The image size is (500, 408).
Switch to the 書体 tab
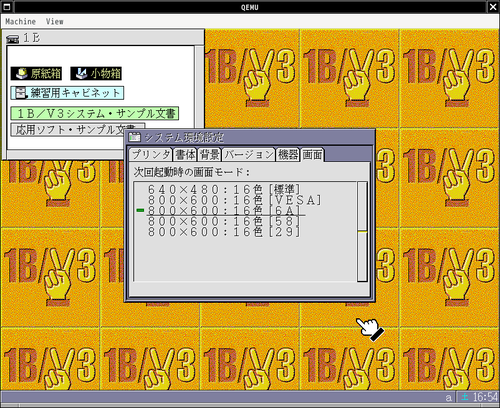click(185, 155)
